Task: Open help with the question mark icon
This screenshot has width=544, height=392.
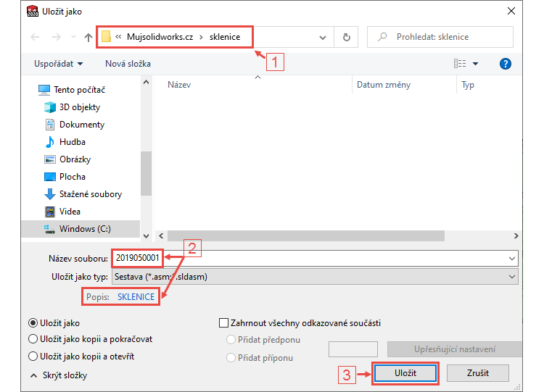Action: (506, 64)
